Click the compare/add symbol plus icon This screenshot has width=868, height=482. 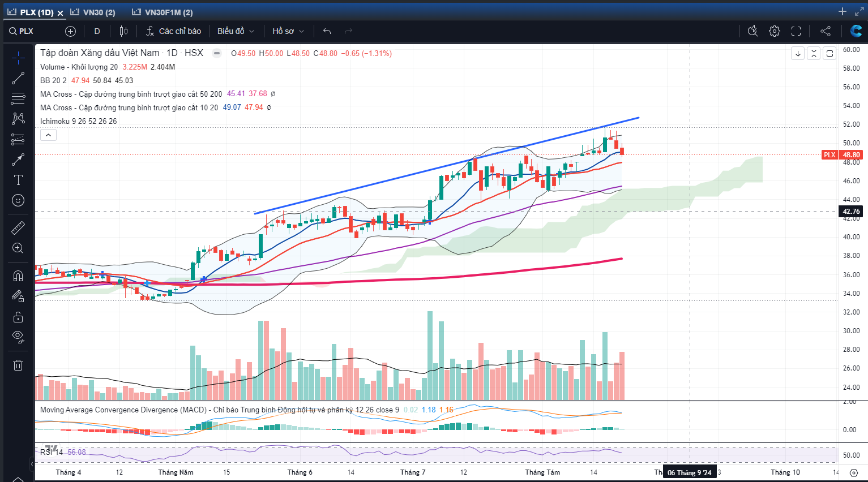pyautogui.click(x=70, y=31)
